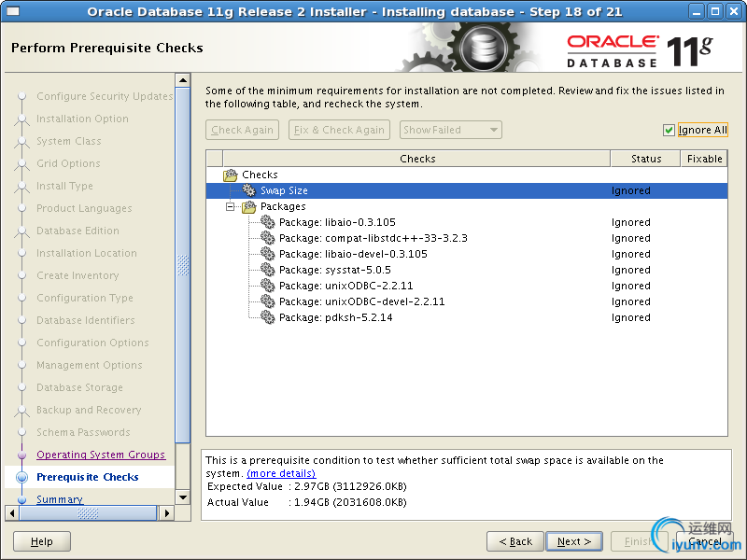Open Help
Image resolution: width=747 pixels, height=560 pixels.
tap(42, 541)
